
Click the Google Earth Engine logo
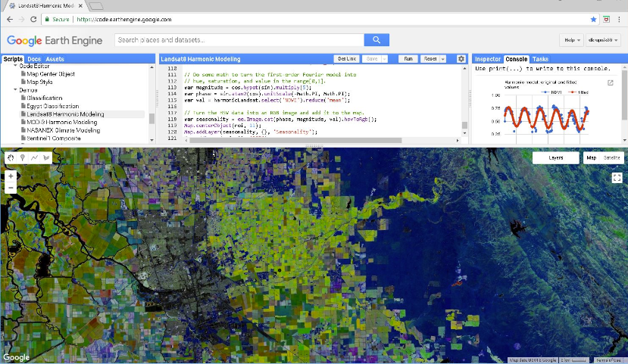(x=55, y=40)
